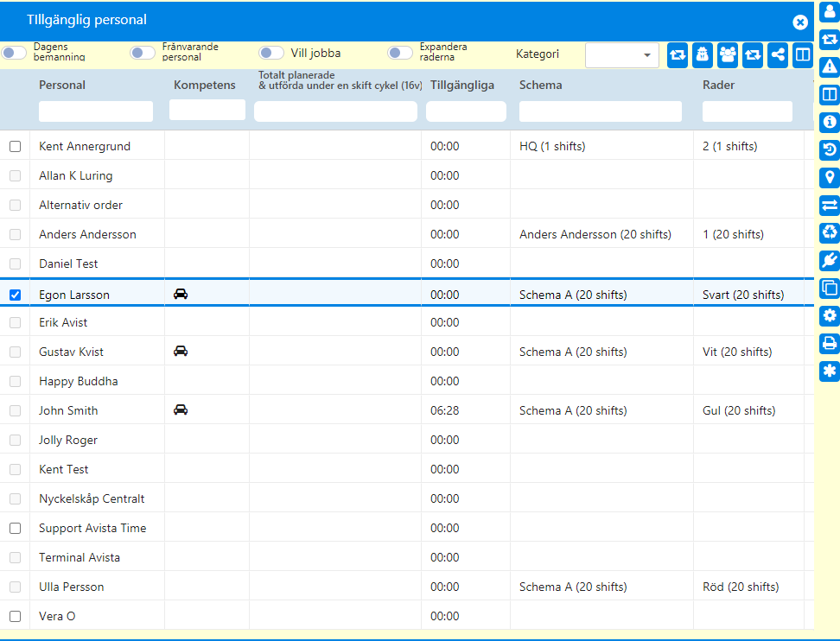Click the user icon in right sidebar
The width and height of the screenshot is (840, 641).
click(830, 12)
